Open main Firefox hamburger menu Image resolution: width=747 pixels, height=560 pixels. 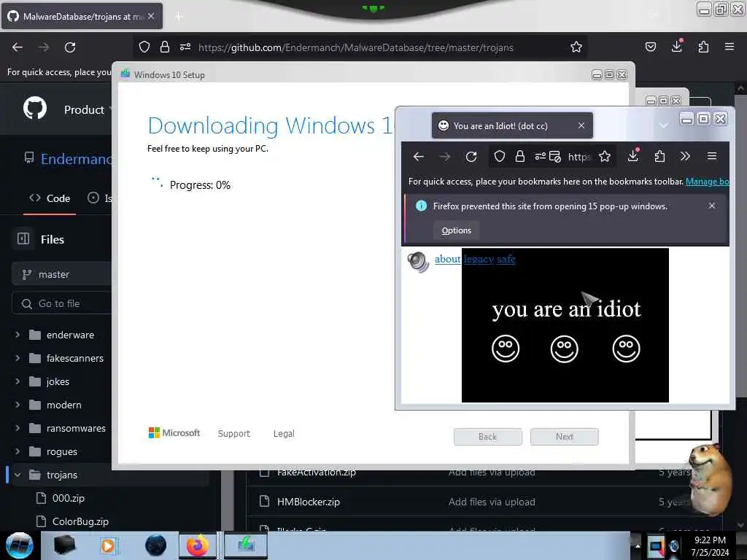point(729,47)
